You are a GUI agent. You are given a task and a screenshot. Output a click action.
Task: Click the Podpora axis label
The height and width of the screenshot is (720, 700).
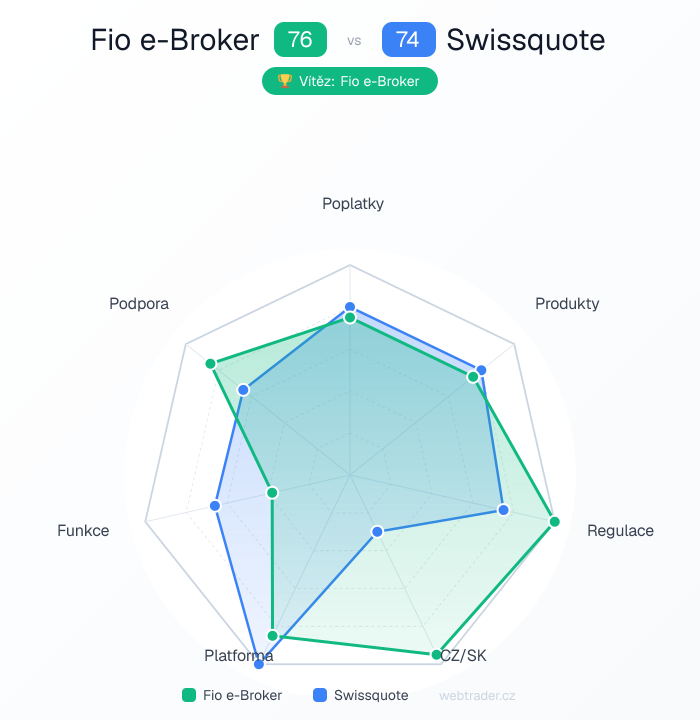pyautogui.click(x=139, y=303)
